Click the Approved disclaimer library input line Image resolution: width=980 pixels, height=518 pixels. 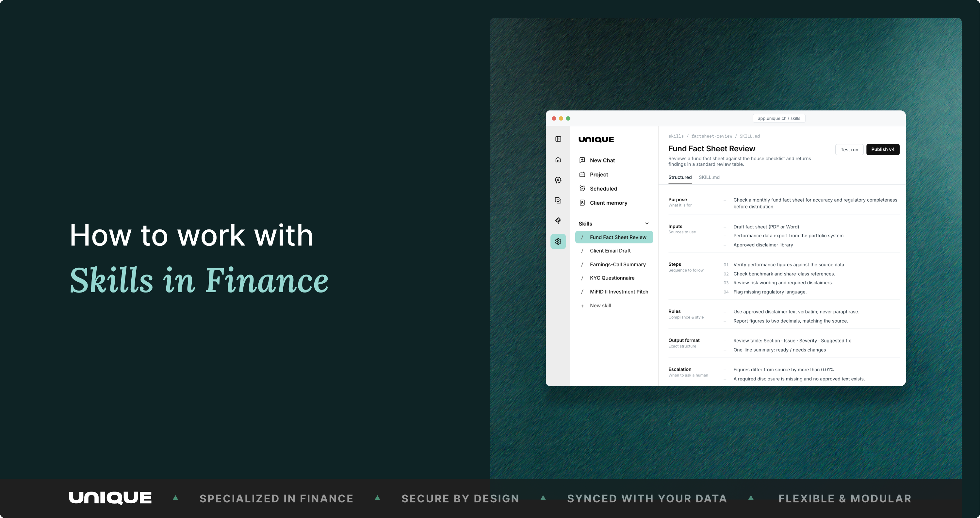[763, 245]
